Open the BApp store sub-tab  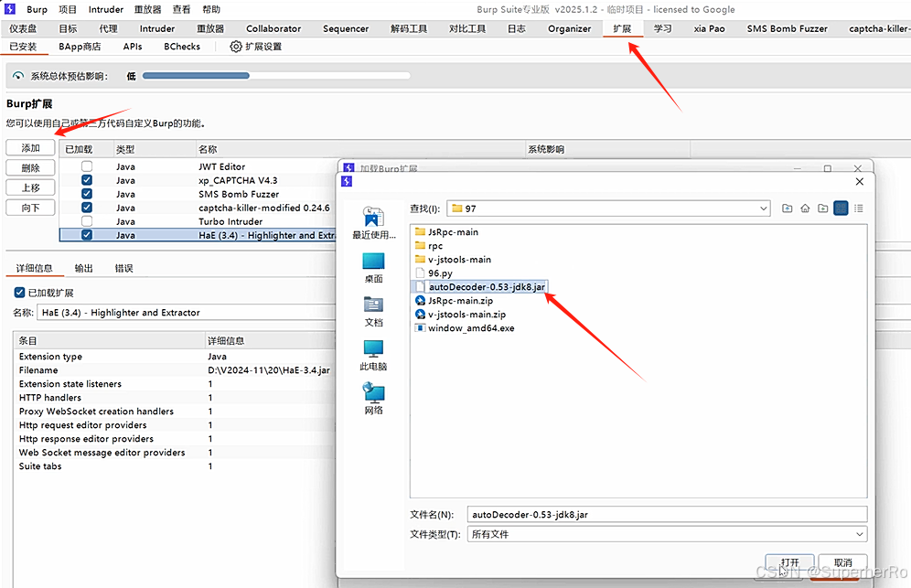[80, 47]
